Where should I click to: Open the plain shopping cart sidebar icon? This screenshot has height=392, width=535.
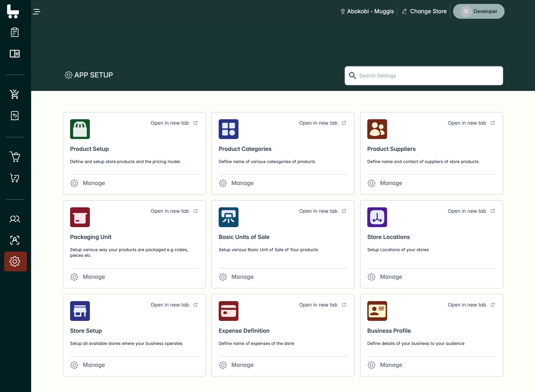click(15, 157)
